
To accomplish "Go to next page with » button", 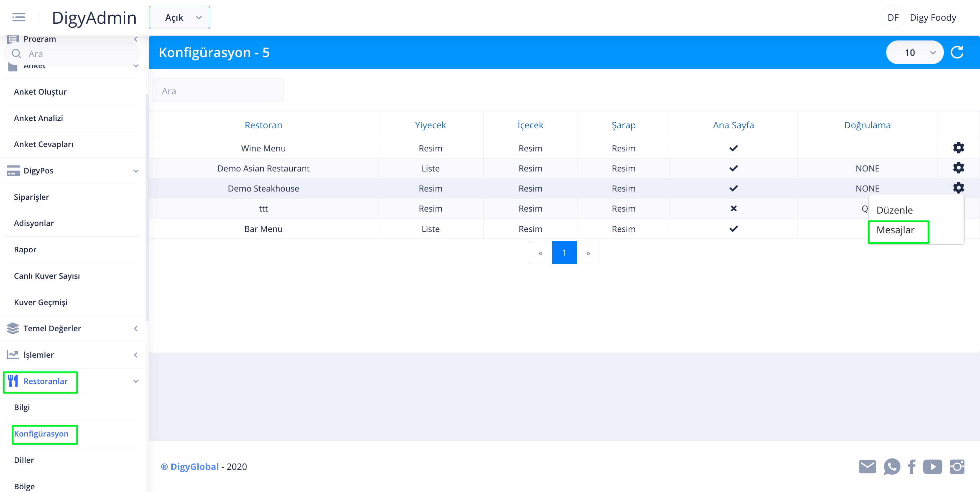I will [588, 253].
